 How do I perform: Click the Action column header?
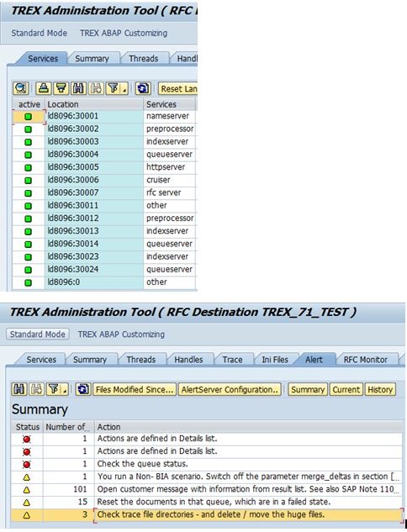[x=248, y=427]
